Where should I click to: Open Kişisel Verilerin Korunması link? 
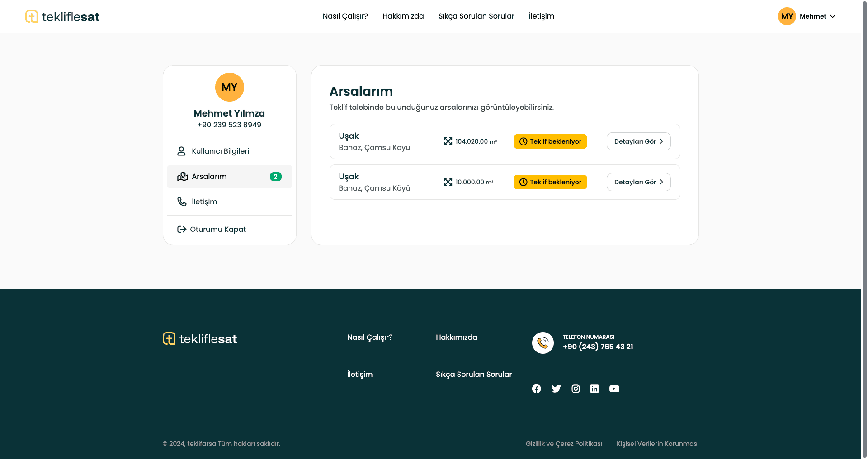coord(657,444)
